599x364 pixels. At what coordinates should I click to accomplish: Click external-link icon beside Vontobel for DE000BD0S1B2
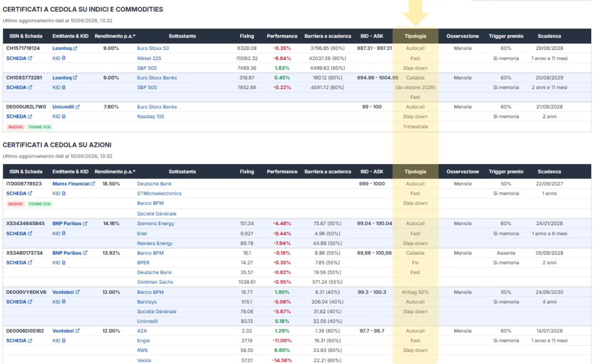[78, 331]
